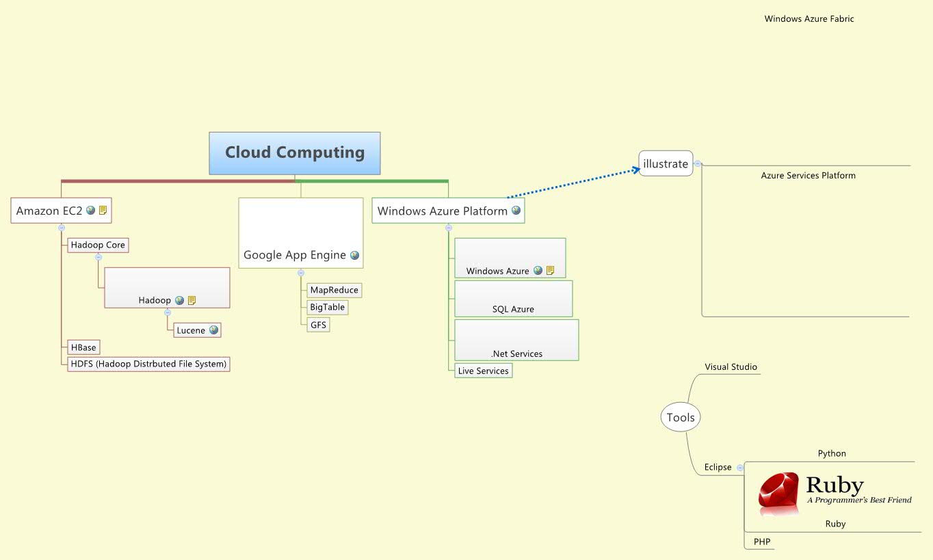Viewport: 933px width, 560px height.
Task: Select the Live Services topic
Action: click(x=484, y=371)
